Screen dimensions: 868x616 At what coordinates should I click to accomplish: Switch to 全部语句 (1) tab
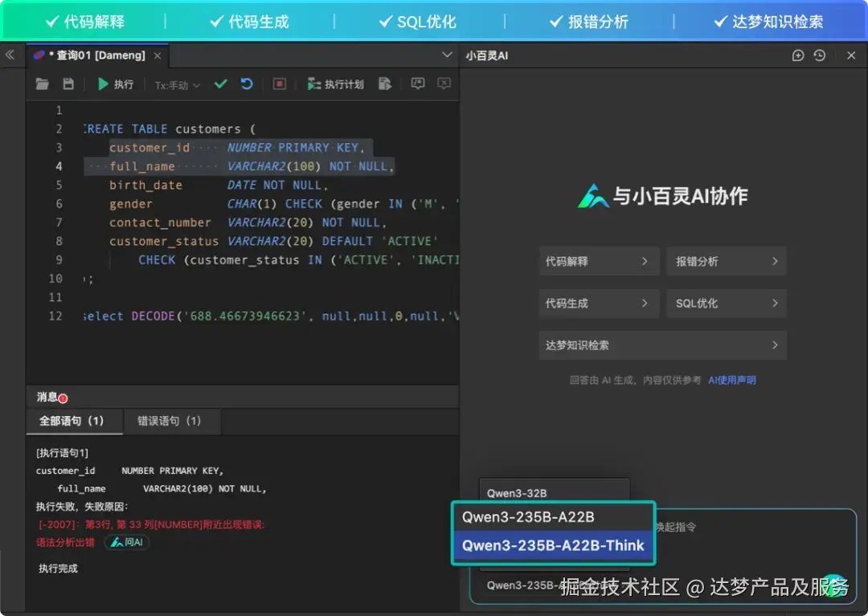pos(74,422)
